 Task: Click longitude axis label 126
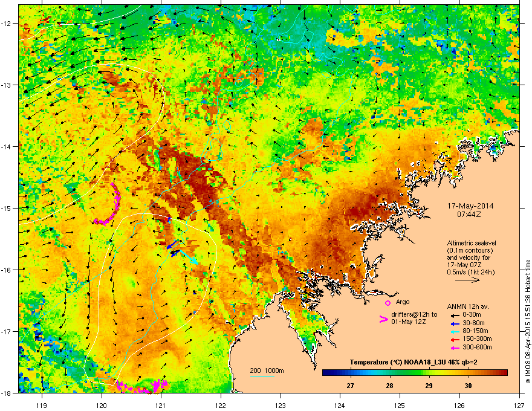tap(459, 405)
